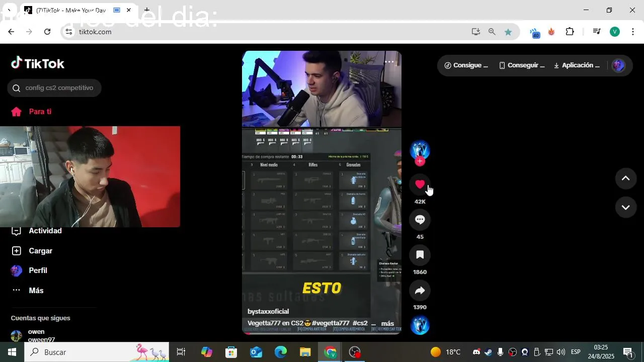This screenshot has height=362, width=644.
Task: Click the #cs2 hashtag
Action: (360, 323)
